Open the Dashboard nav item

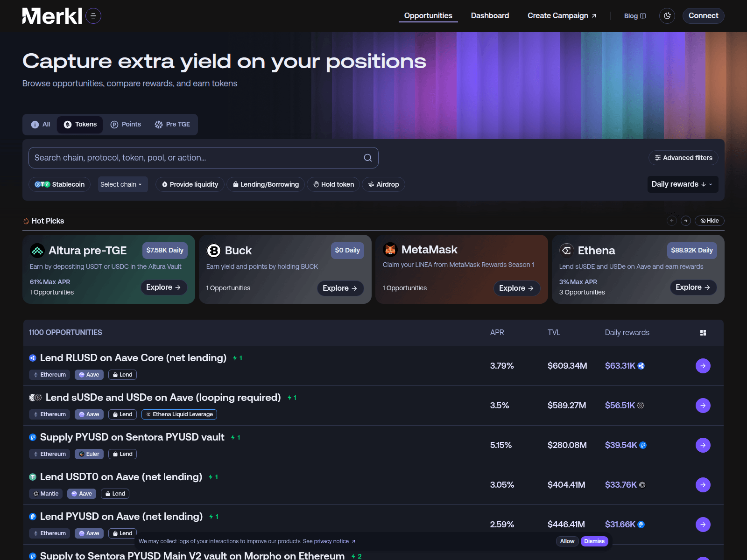tap(490, 16)
